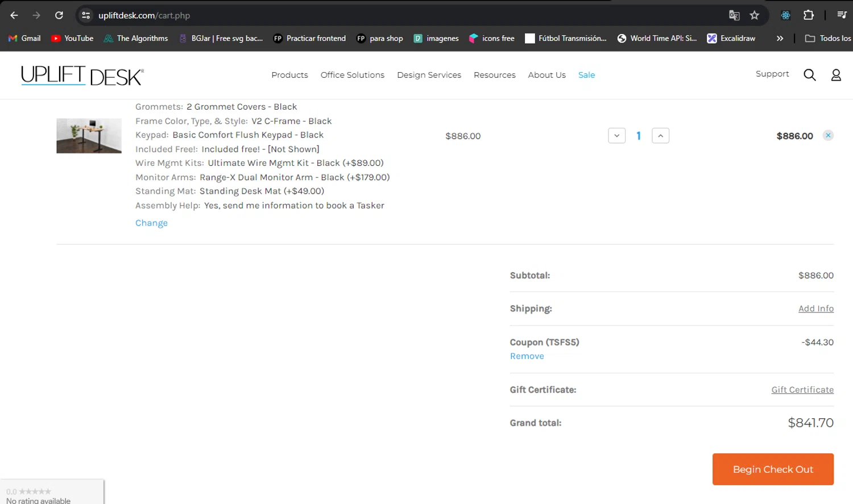Image resolution: width=853 pixels, height=504 pixels.
Task: Click the Basic Comfort Flush Keypad text
Action: (248, 135)
